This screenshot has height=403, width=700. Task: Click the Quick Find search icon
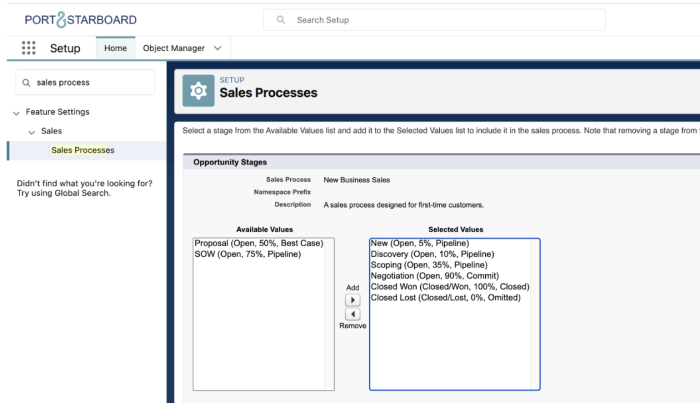click(26, 82)
